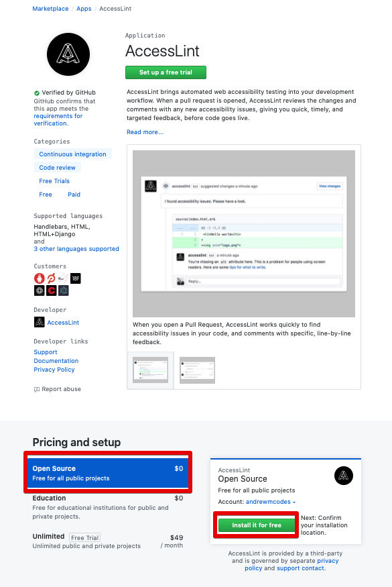This screenshot has height=587, width=392.
Task: Open the Documentation developer link
Action: [x=56, y=360]
